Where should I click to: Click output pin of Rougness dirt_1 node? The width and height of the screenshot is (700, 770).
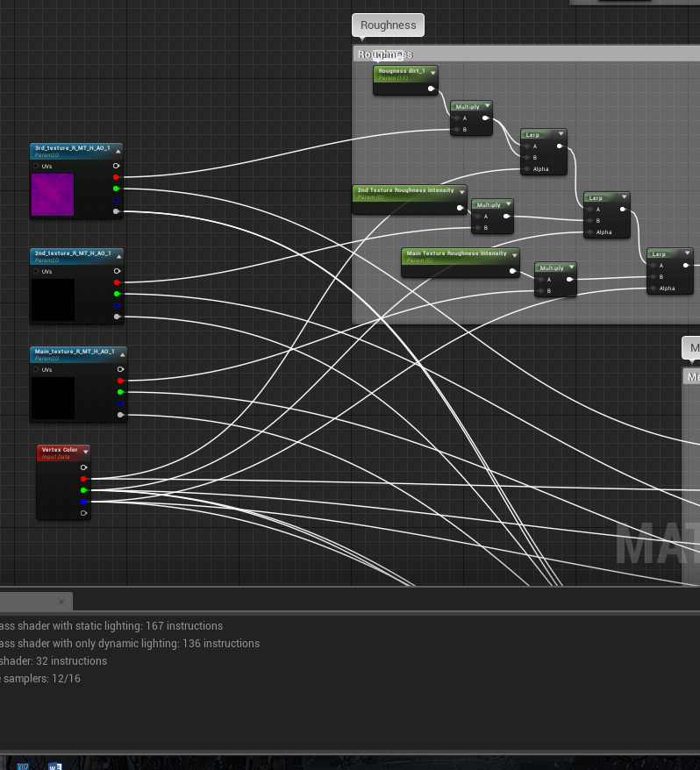431,89
